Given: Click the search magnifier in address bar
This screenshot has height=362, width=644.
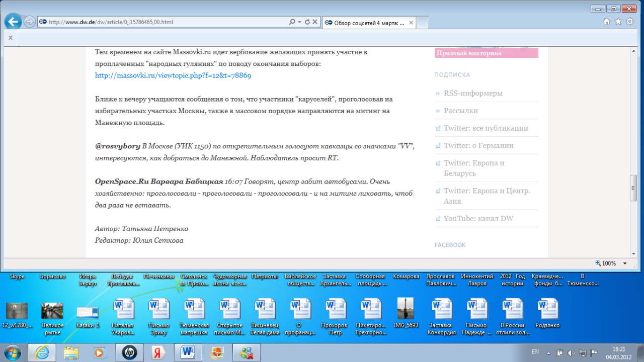Looking at the screenshot, I should click(292, 22).
